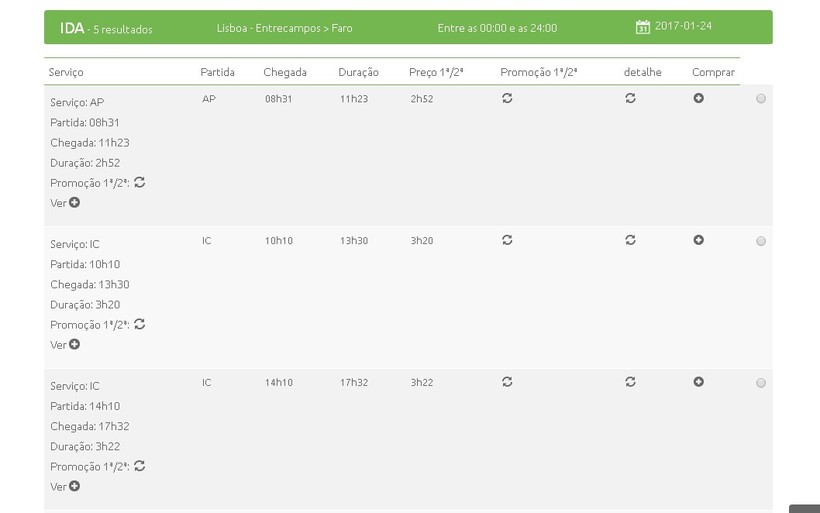Click the date 2017-01-24
The image size is (820, 513).
point(683,26)
